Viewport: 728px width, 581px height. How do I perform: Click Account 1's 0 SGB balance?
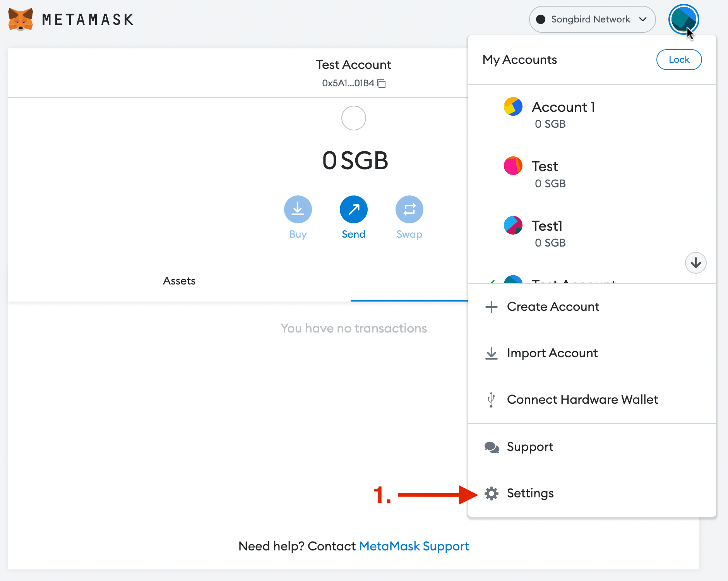pyautogui.click(x=550, y=124)
